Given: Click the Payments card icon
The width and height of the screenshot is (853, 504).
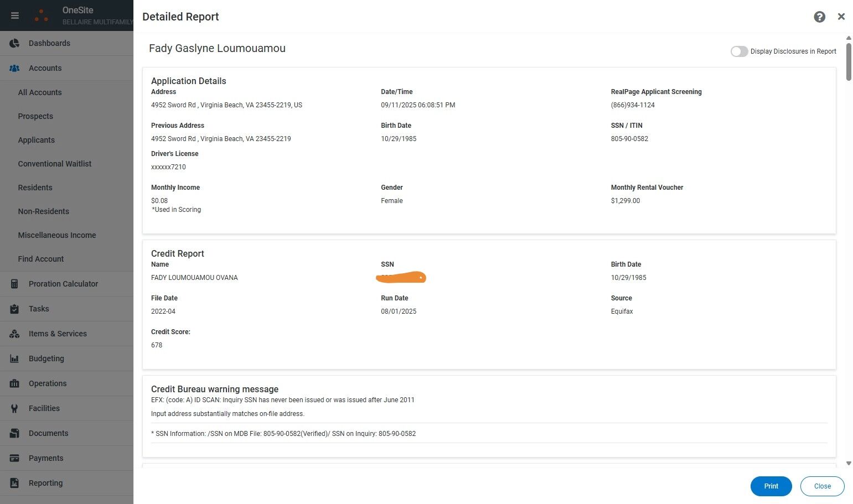Looking at the screenshot, I should click(x=15, y=458).
